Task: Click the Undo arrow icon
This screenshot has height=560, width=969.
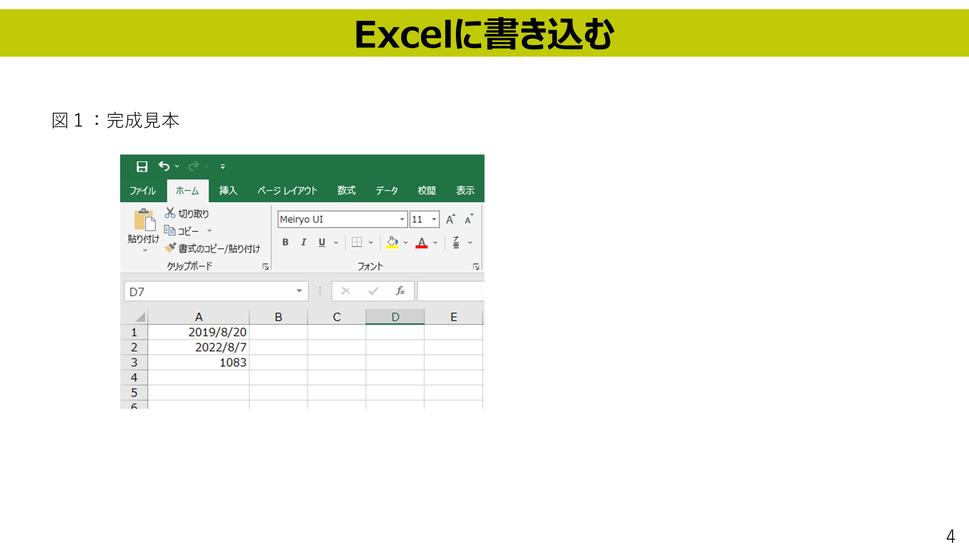Action: click(164, 167)
